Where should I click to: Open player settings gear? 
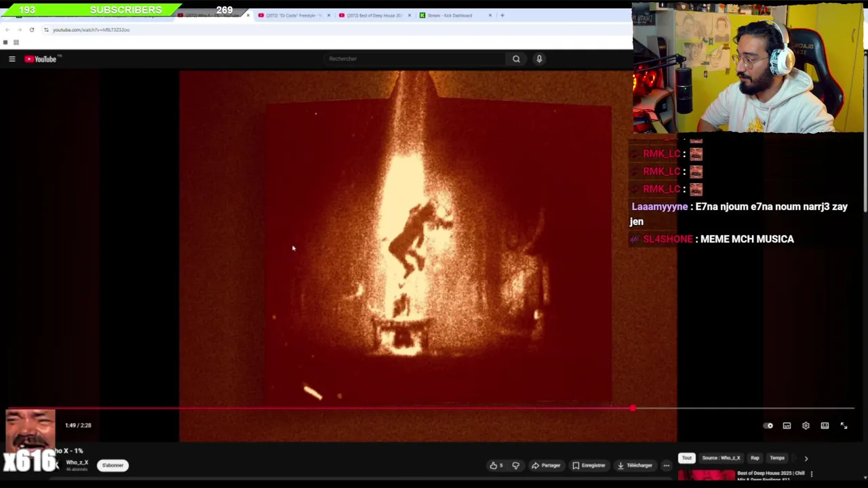[x=806, y=426]
